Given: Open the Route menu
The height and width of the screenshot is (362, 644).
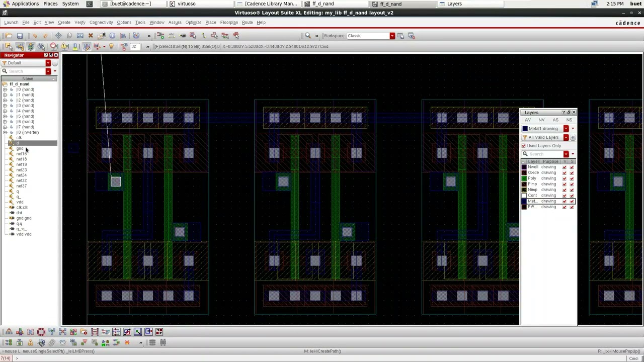Looking at the screenshot, I should point(247,22).
